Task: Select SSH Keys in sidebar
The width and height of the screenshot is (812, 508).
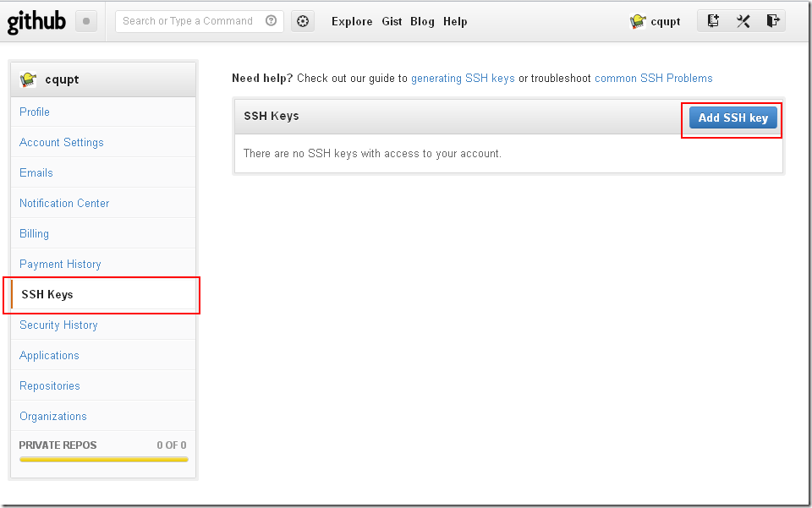Action: (x=103, y=294)
